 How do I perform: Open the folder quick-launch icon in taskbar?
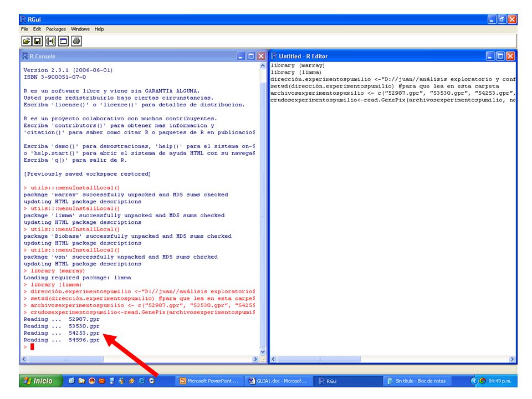coord(82,381)
